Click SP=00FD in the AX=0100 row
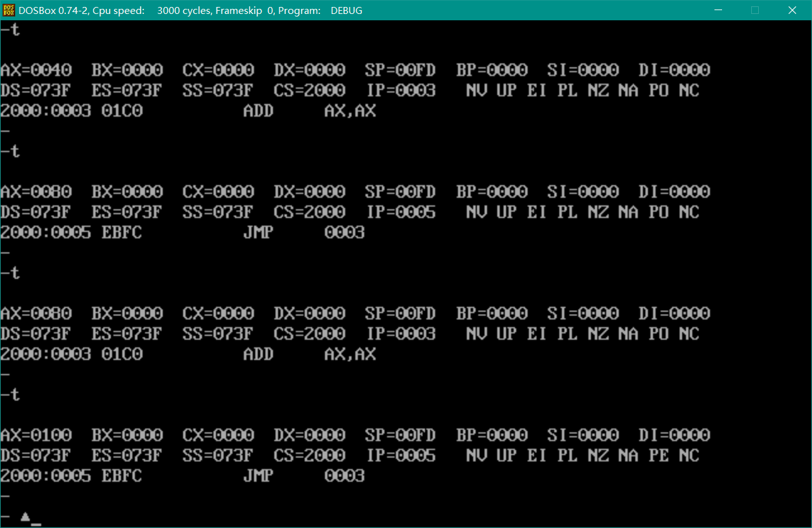812x528 pixels. pos(401,435)
